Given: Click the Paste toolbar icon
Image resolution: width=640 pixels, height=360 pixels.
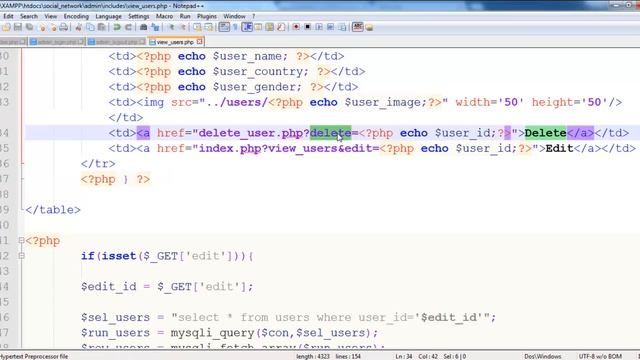Looking at the screenshot, I should 102,27.
